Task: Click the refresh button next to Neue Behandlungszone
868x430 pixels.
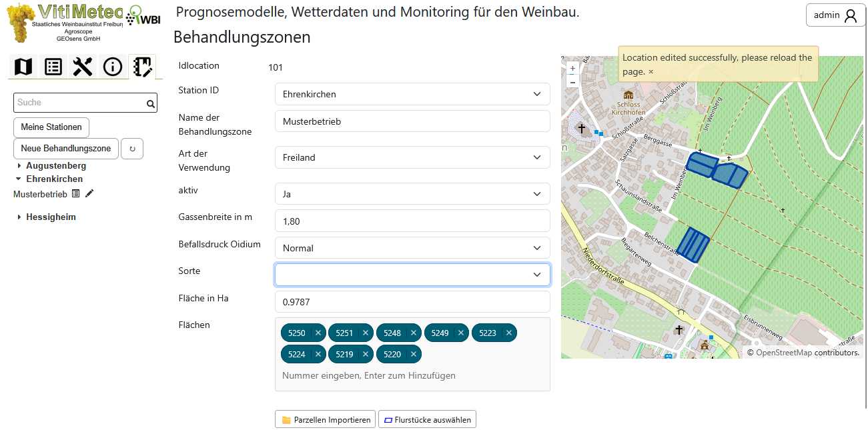Action: click(x=132, y=149)
